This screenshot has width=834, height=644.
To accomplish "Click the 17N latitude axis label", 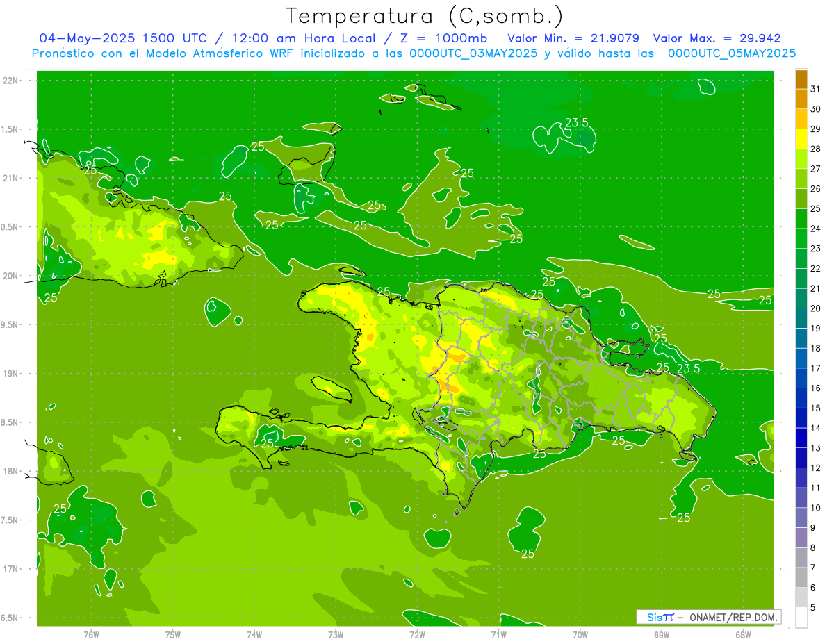I will click(x=10, y=569).
